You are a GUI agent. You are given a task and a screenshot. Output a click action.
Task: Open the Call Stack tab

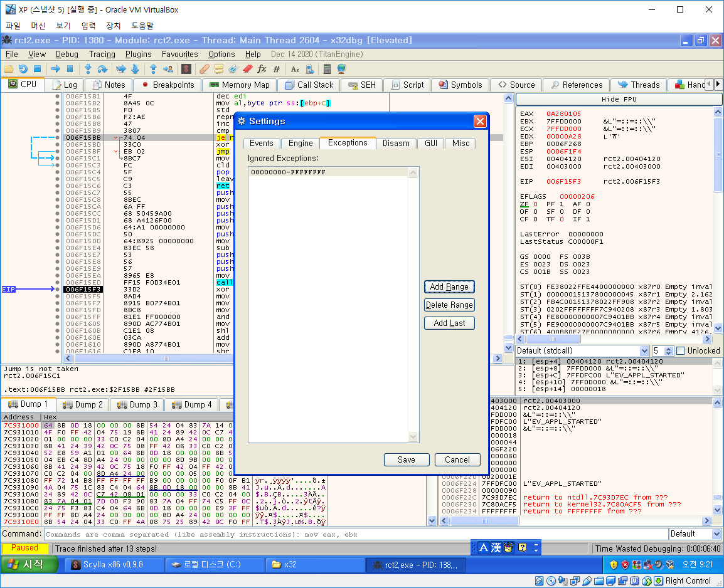(309, 85)
